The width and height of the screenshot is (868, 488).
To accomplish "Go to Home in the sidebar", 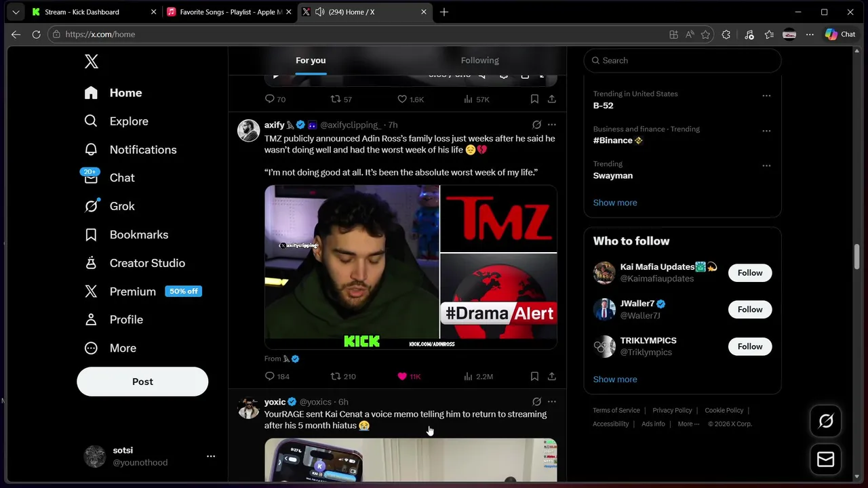I will [113, 93].
